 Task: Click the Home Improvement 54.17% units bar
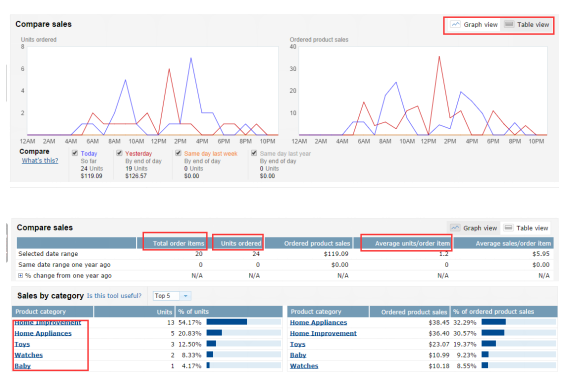click(243, 322)
